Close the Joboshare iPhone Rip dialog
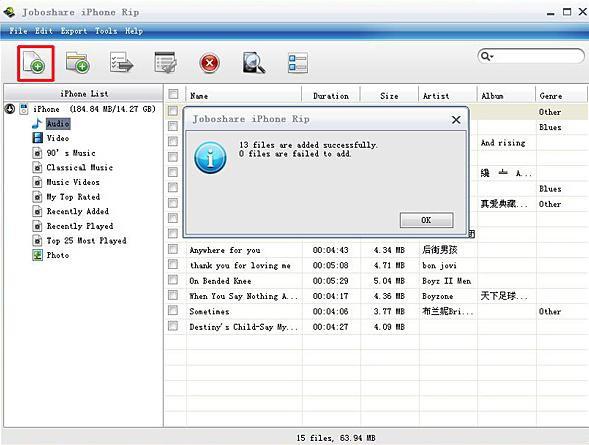The width and height of the screenshot is (589, 445). point(456,120)
